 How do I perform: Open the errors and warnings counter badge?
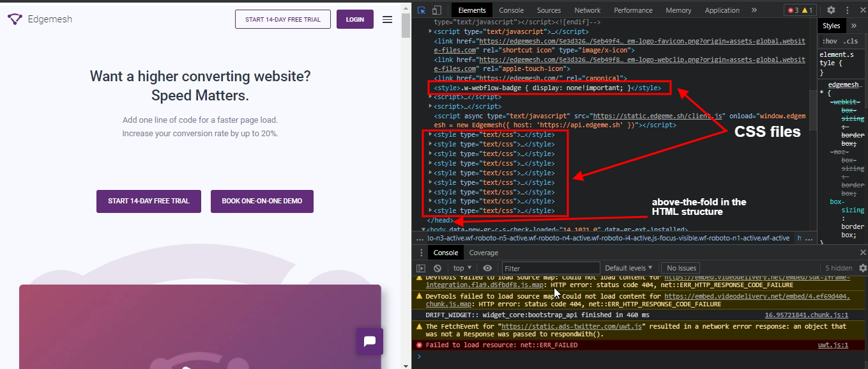coord(800,10)
